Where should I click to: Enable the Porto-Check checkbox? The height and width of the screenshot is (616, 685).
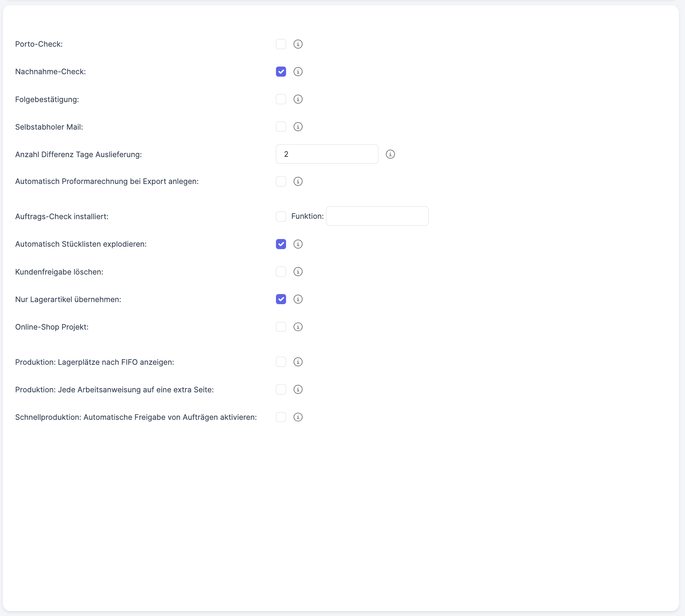281,44
